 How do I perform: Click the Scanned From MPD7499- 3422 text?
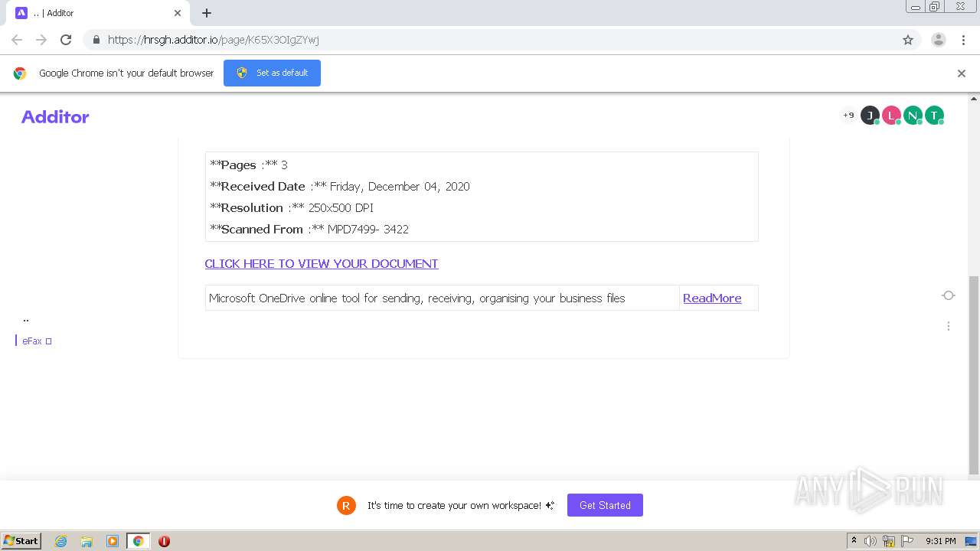[x=309, y=229]
